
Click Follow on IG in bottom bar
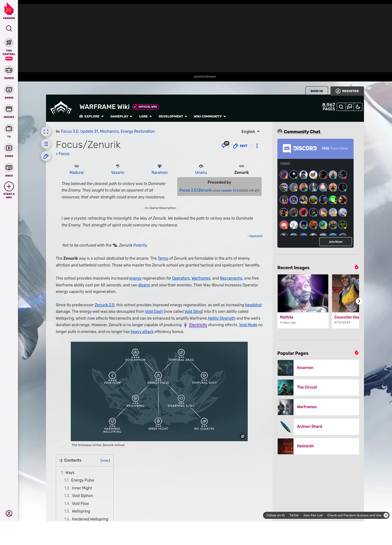coord(275,515)
